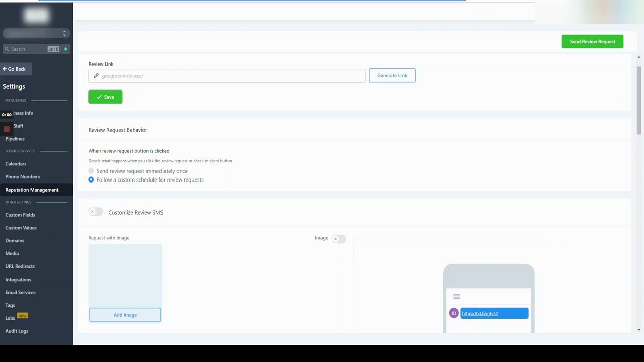View the Audit Logs page

point(17,331)
